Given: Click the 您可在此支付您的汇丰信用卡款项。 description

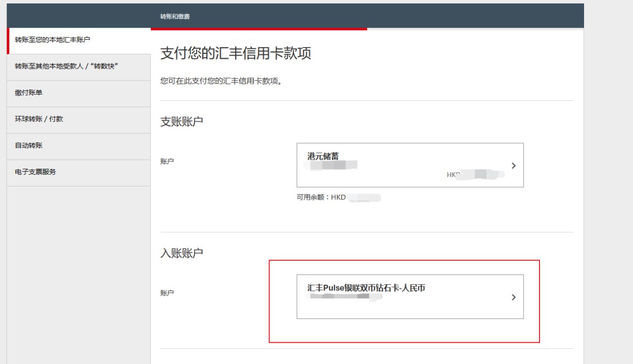Looking at the screenshot, I should pyautogui.click(x=221, y=81).
